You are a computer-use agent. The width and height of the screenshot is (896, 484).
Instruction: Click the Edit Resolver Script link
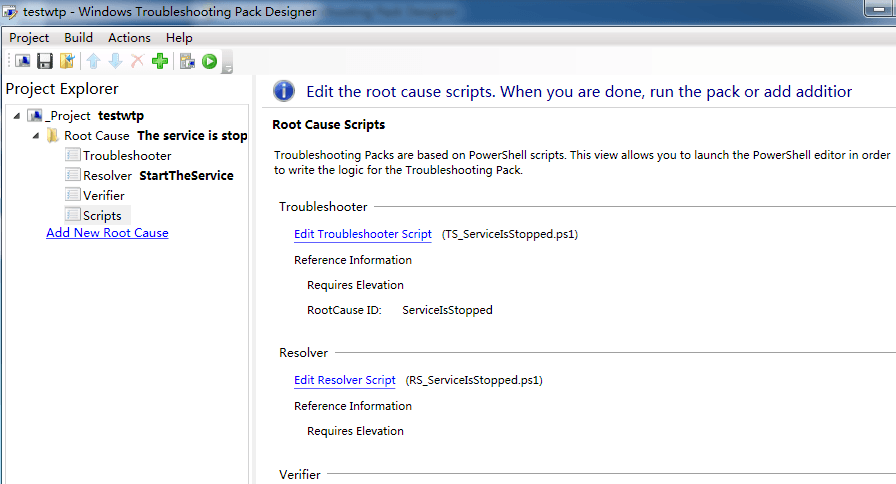pos(345,380)
